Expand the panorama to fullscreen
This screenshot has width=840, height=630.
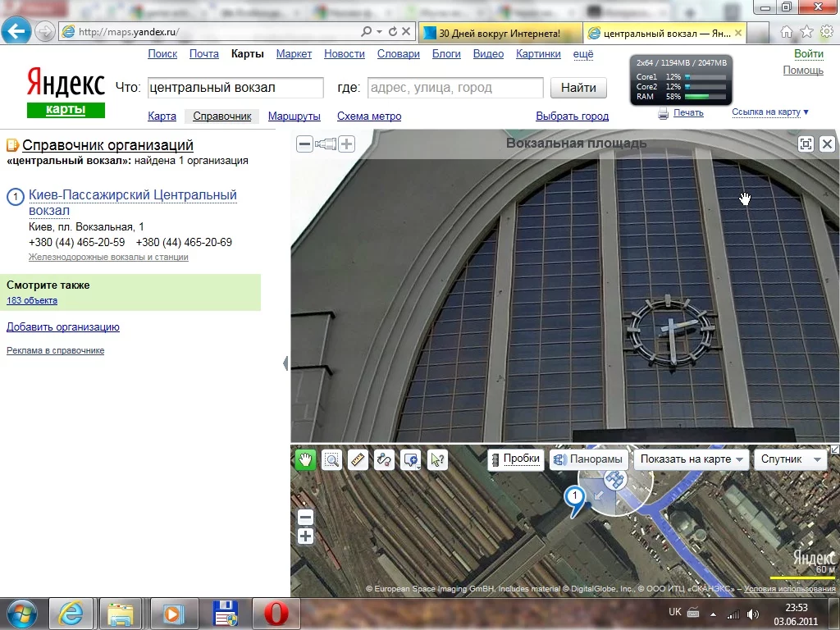(x=806, y=144)
